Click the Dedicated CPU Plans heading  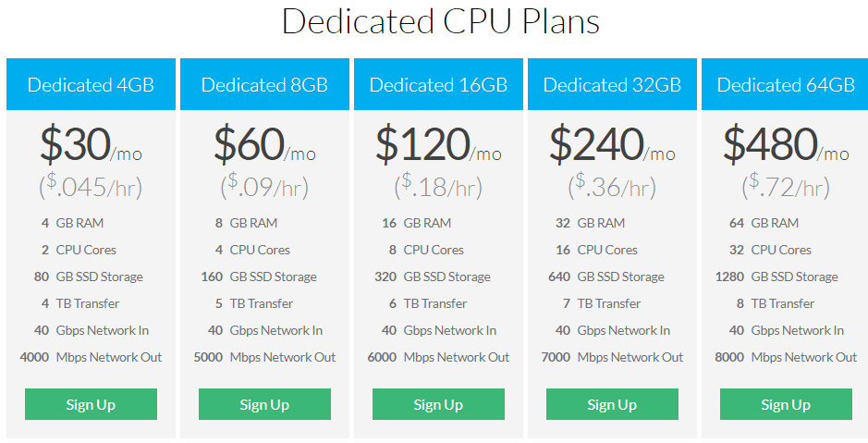pos(440,22)
